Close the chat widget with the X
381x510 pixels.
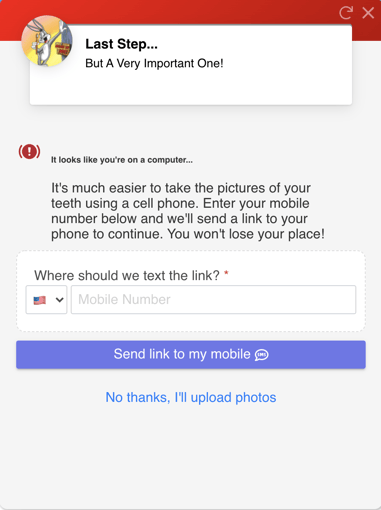(x=368, y=13)
